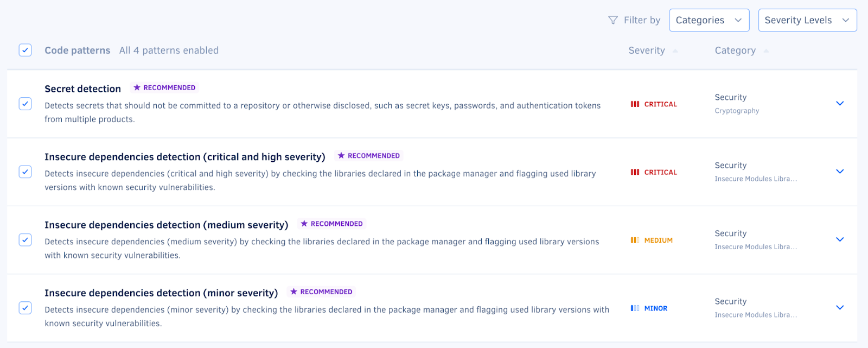Disable Insecure dependencies minor severity checkbox
This screenshot has height=348, width=868.
[25, 308]
